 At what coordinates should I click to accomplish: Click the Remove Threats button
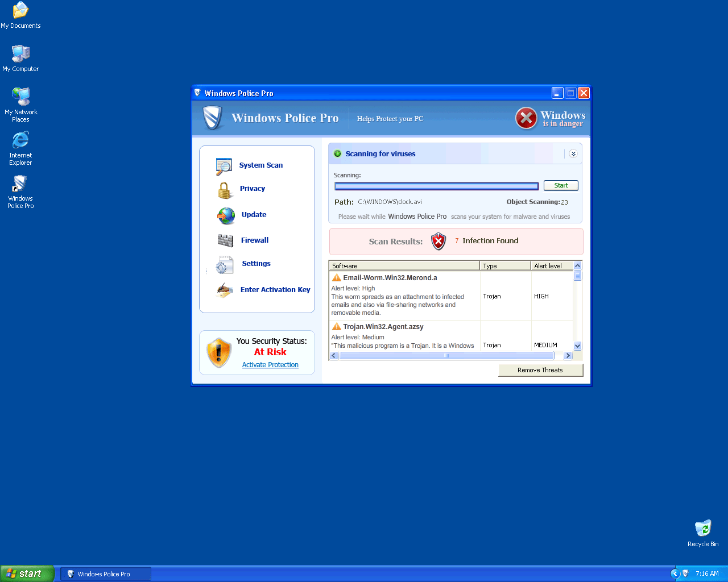click(x=540, y=370)
